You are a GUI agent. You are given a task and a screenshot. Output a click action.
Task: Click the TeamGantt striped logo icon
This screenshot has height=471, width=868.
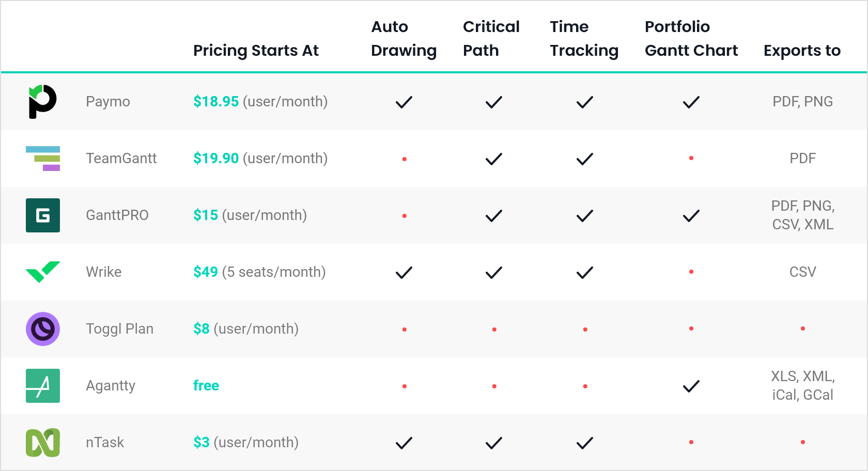coord(43,159)
